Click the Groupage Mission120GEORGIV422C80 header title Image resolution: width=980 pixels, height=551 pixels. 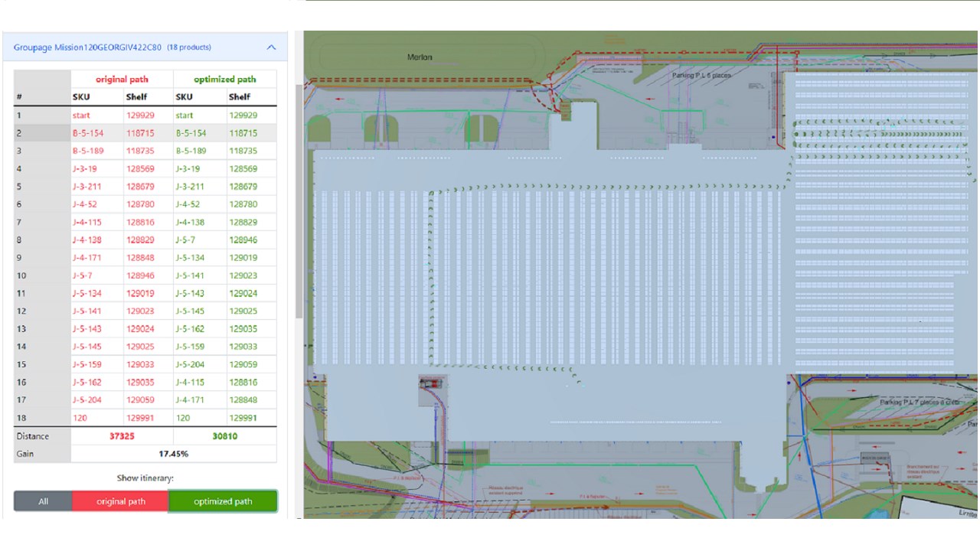tap(87, 47)
